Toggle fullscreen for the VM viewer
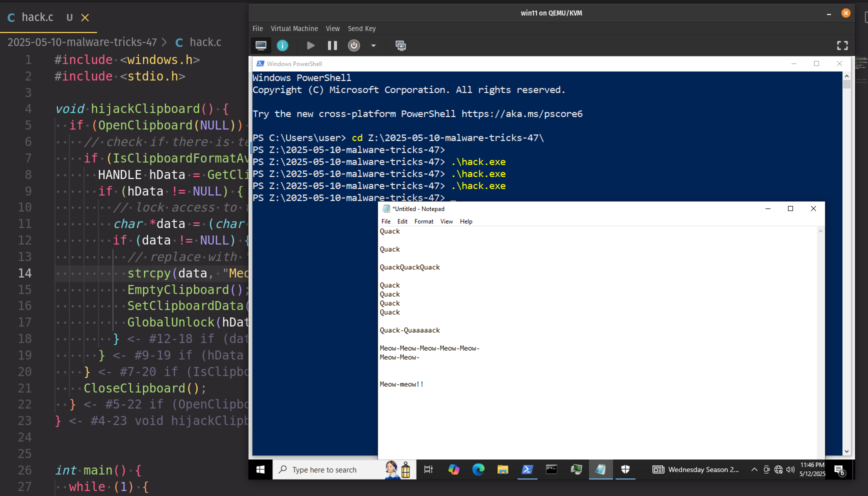Screen dimensions: 868x496 842,45
